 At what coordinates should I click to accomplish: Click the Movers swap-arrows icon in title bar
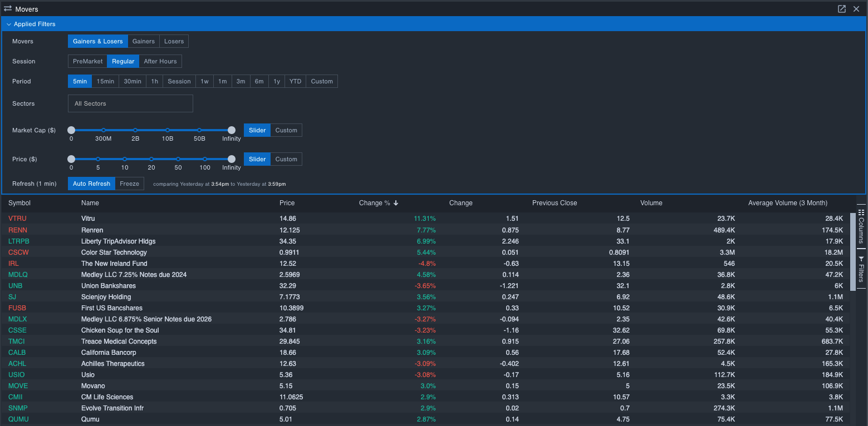(8, 9)
